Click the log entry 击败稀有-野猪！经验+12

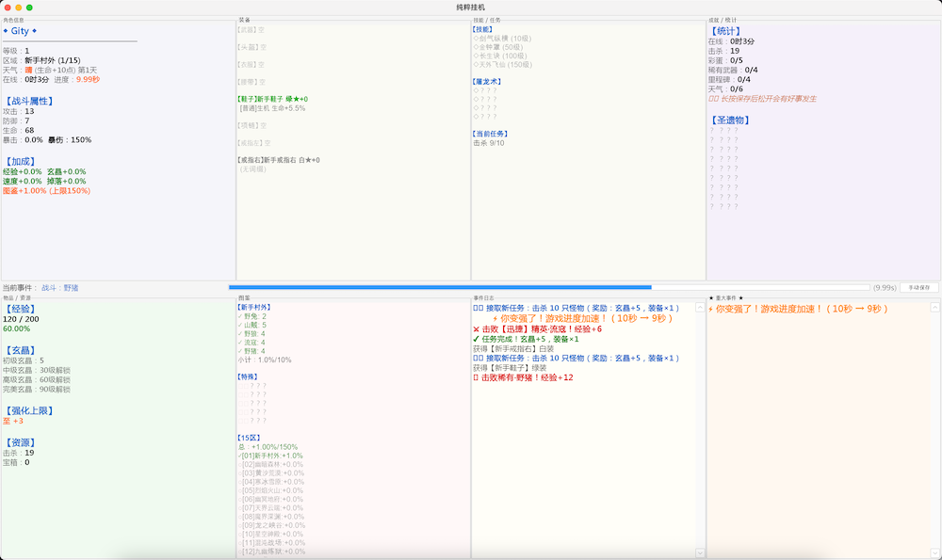coord(523,378)
